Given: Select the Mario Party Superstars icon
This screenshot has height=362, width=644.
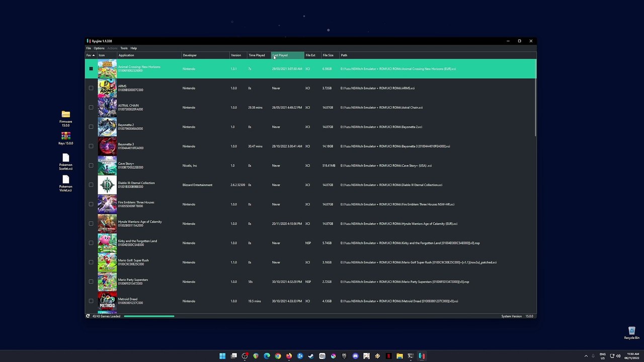Looking at the screenshot, I should pyautogui.click(x=107, y=282).
